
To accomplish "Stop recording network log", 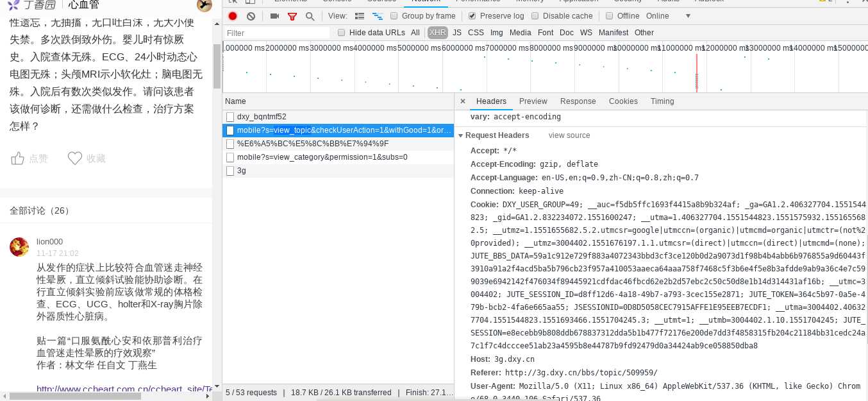I will tap(233, 16).
